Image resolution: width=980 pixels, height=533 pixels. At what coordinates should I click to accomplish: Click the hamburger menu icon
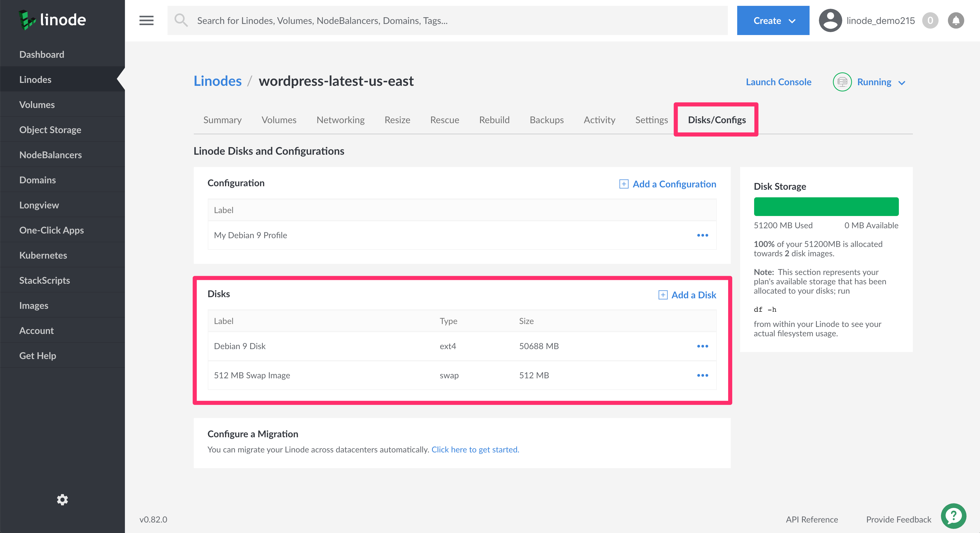pyautogui.click(x=146, y=20)
